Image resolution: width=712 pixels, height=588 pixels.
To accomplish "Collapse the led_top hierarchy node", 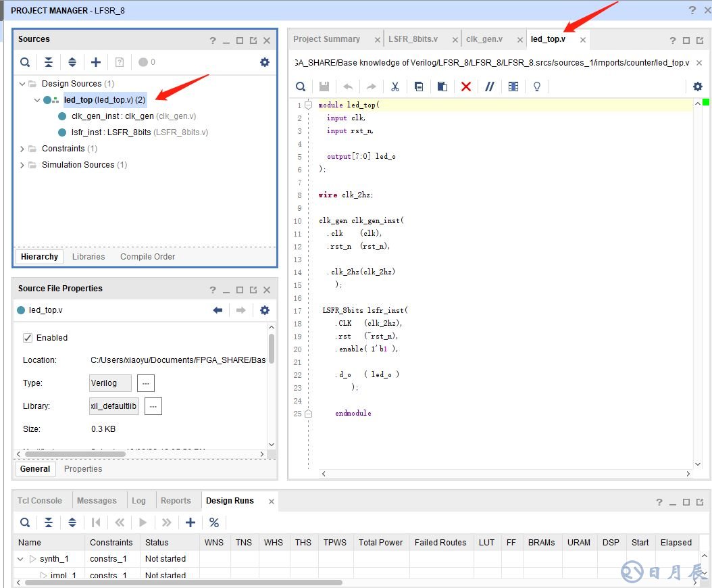I will pyautogui.click(x=37, y=100).
